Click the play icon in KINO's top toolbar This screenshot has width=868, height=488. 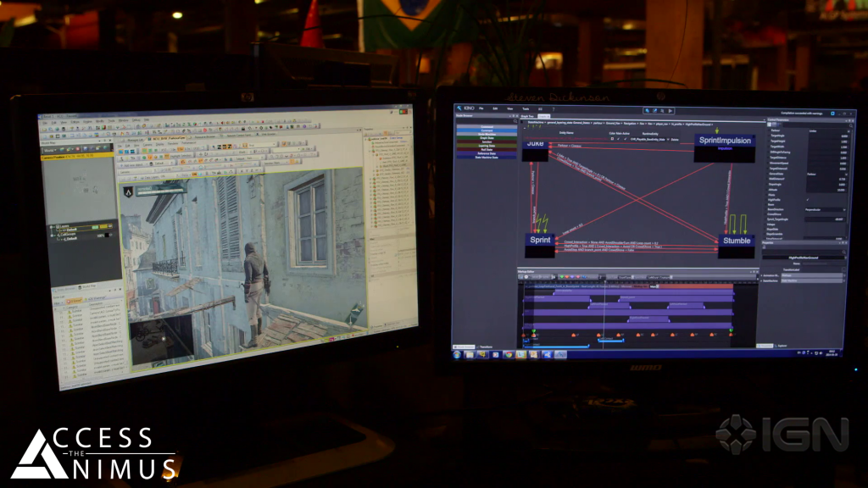pos(671,110)
